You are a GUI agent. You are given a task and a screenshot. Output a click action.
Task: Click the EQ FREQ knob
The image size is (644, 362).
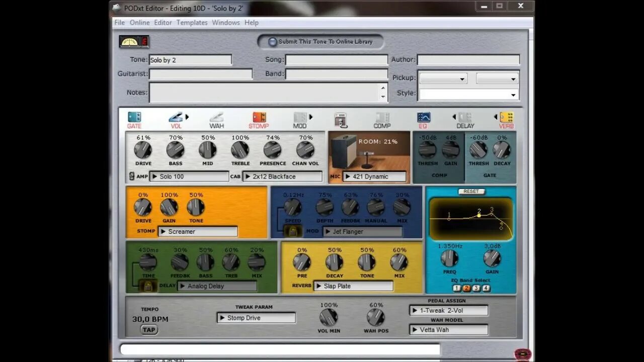point(449,258)
